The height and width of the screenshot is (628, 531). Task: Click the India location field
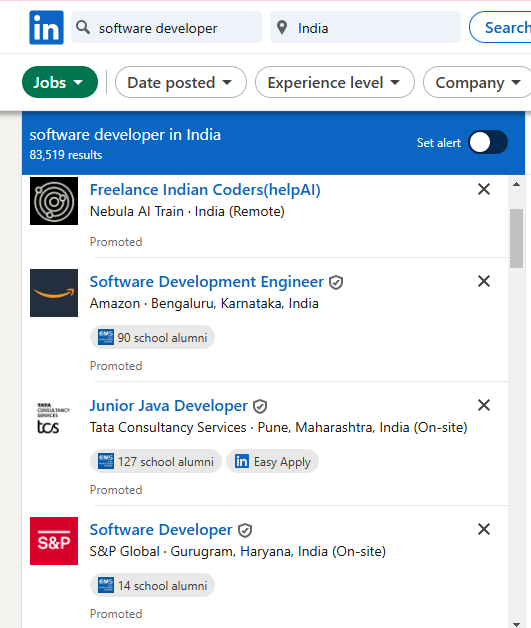pyautogui.click(x=365, y=28)
